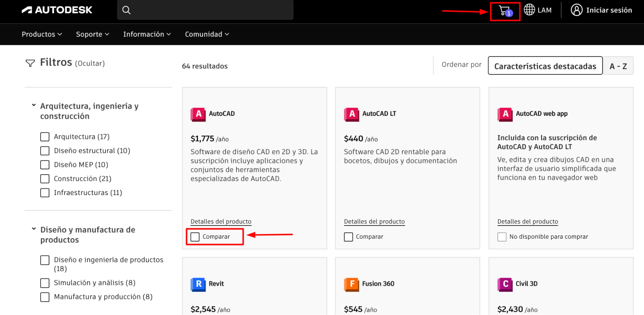644x315 pixels.
Task: Open the shopping cart
Action: click(505, 11)
